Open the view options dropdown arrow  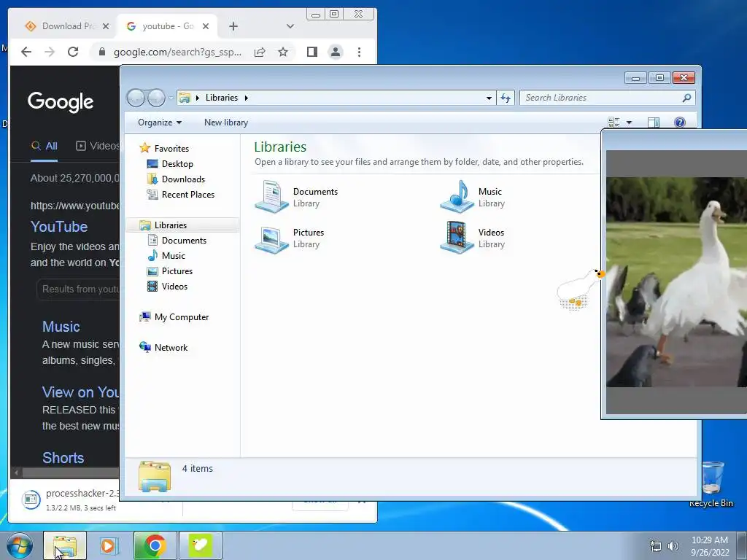tap(629, 122)
